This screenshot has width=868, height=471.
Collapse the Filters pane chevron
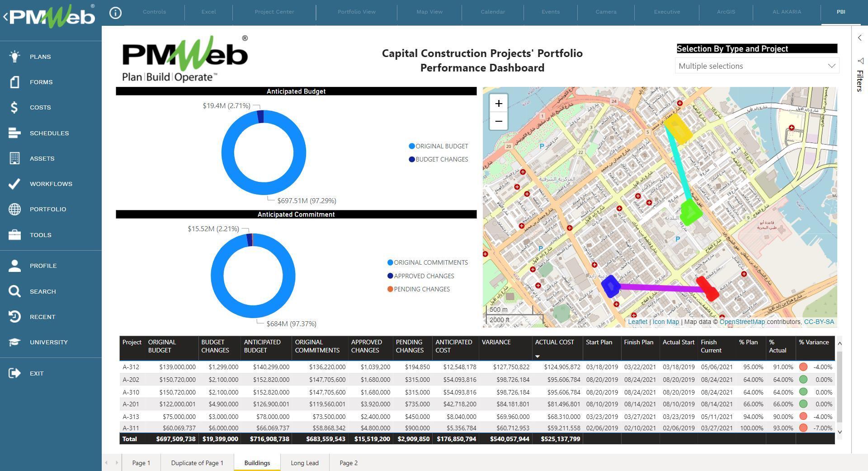pos(860,38)
